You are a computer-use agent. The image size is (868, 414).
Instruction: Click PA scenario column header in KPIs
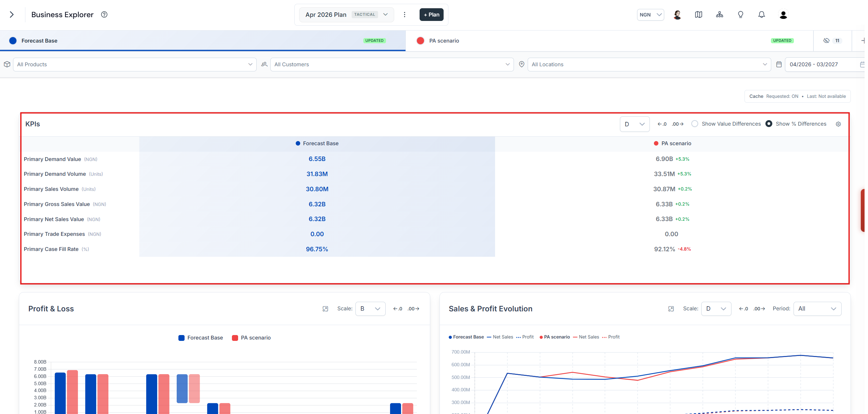pos(672,143)
